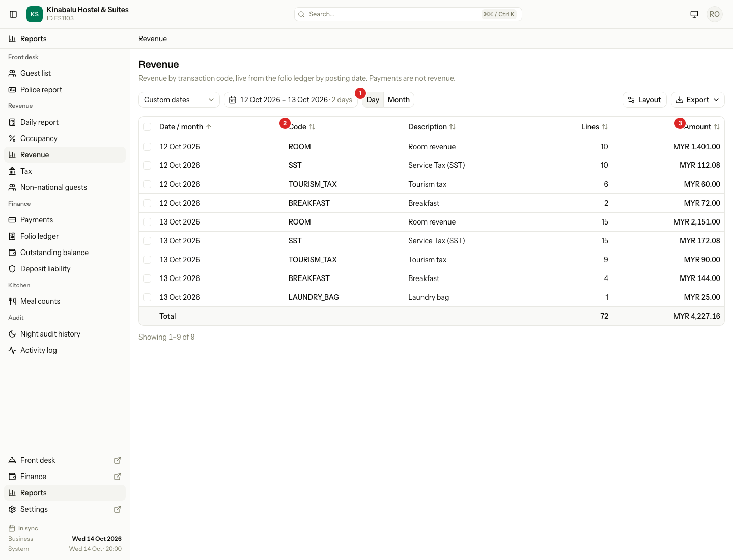Viewport: 733px width, 560px height.
Task: Sort by Amount column arrows
Action: pyautogui.click(x=717, y=127)
